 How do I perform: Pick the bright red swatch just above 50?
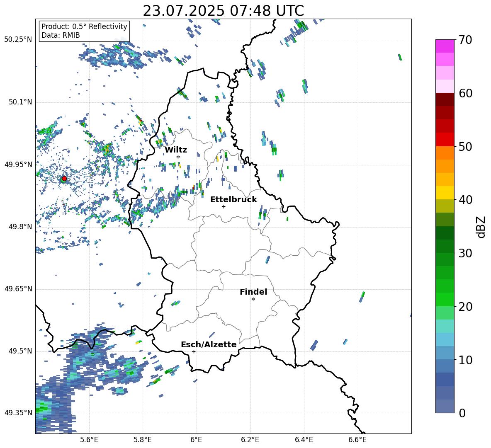pos(445,140)
